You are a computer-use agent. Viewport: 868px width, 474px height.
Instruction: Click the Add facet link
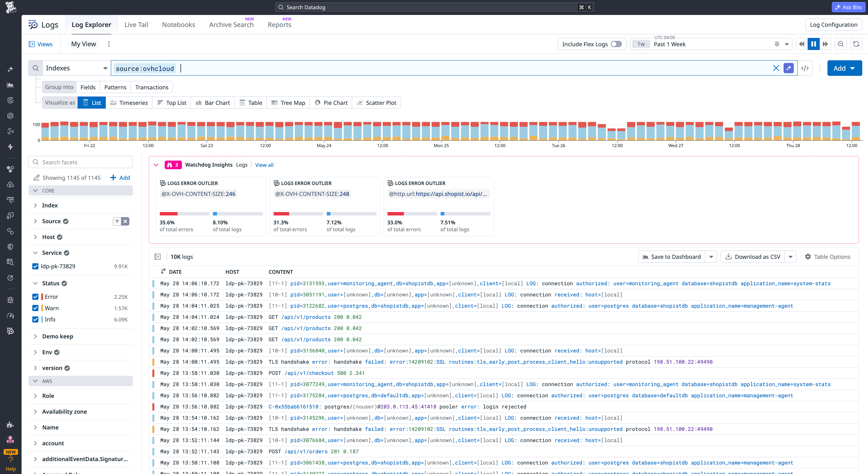click(120, 178)
